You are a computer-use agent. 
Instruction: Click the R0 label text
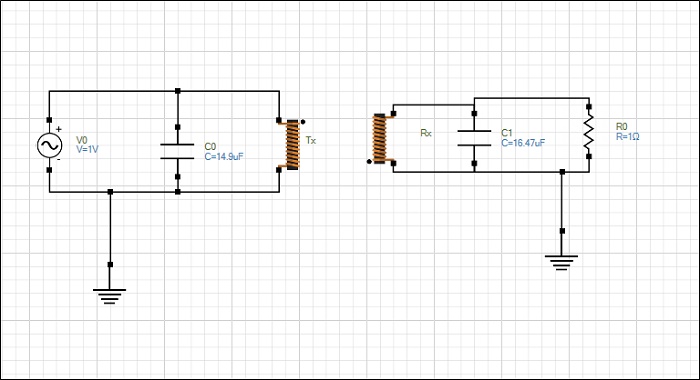tap(621, 127)
